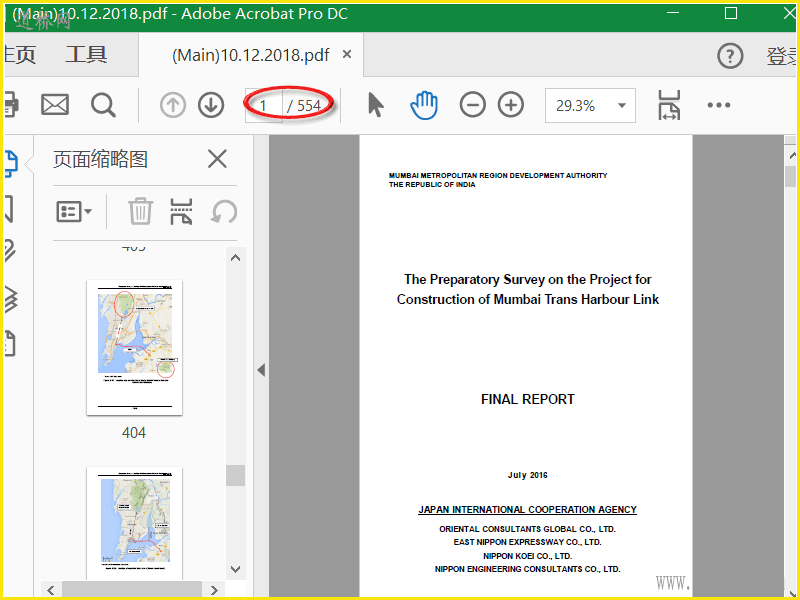Screen dimensions: 800x600
Task: Zoom out with the minus button
Action: (472, 105)
